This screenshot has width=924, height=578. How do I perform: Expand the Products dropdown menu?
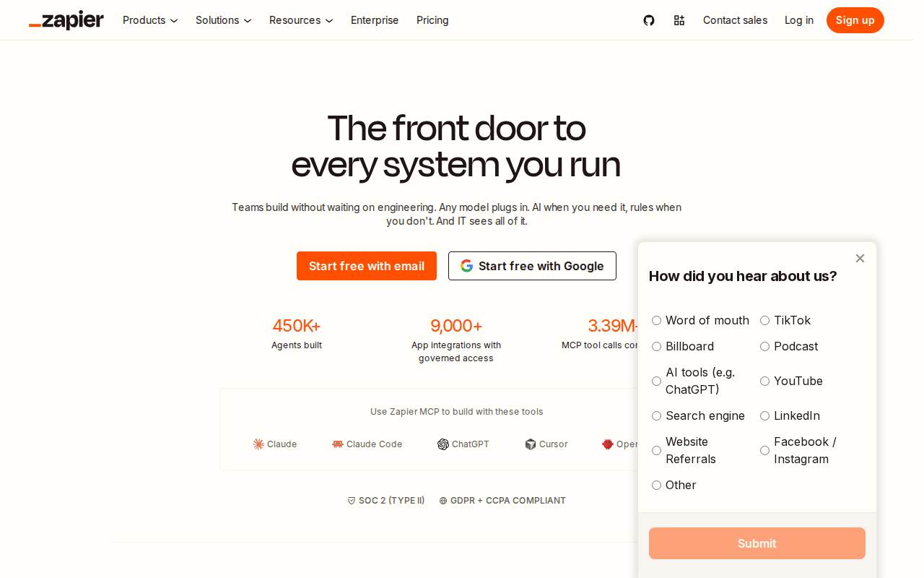(150, 20)
